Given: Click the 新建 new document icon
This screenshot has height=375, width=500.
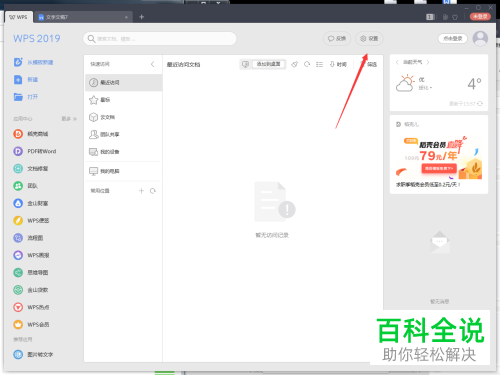Looking at the screenshot, I should tap(18, 79).
